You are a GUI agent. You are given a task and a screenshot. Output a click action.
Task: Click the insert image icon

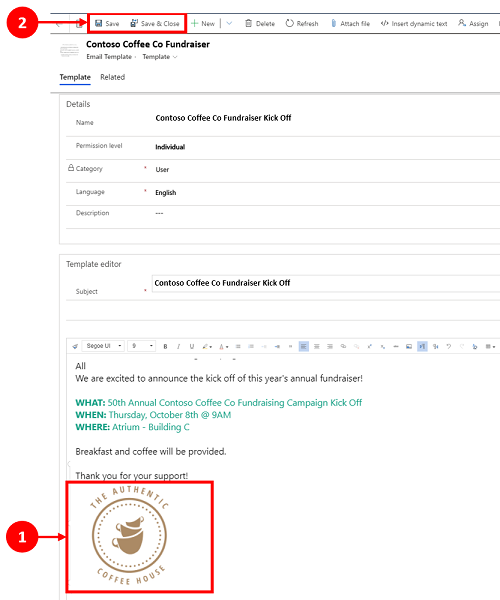click(409, 346)
